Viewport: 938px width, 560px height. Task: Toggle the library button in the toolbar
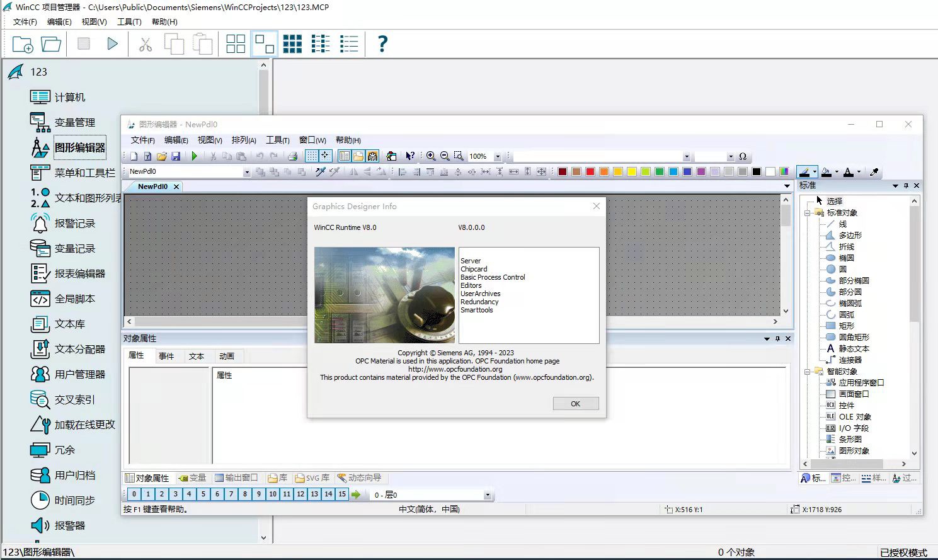click(x=358, y=156)
